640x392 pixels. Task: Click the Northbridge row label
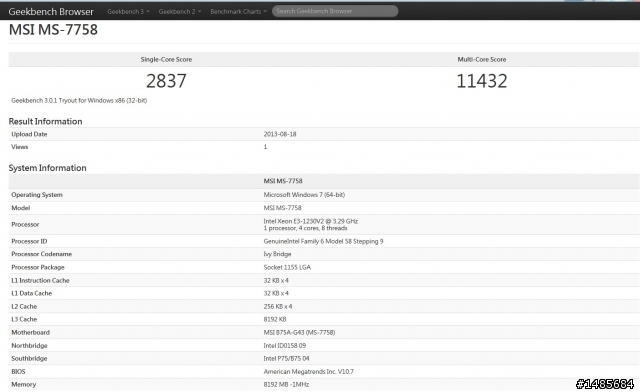[x=29, y=345]
